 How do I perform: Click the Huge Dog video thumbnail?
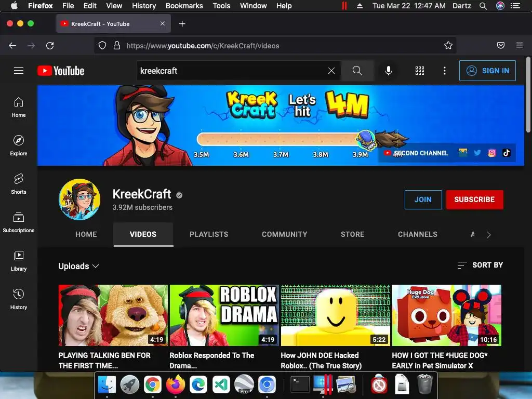447,315
